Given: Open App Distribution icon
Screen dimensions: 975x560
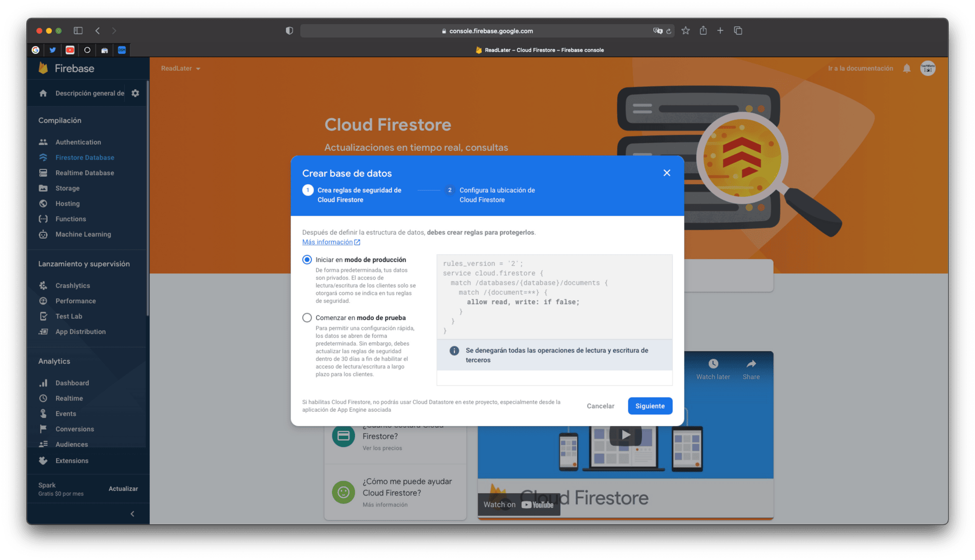Looking at the screenshot, I should coord(43,331).
